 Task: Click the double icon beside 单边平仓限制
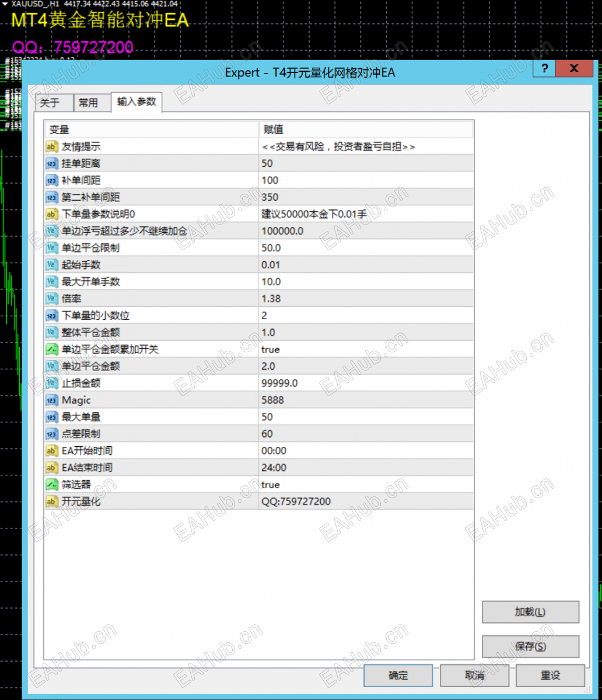[x=52, y=248]
